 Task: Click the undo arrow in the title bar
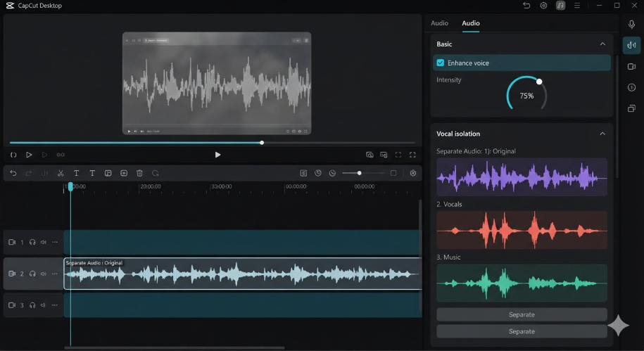[x=526, y=6]
